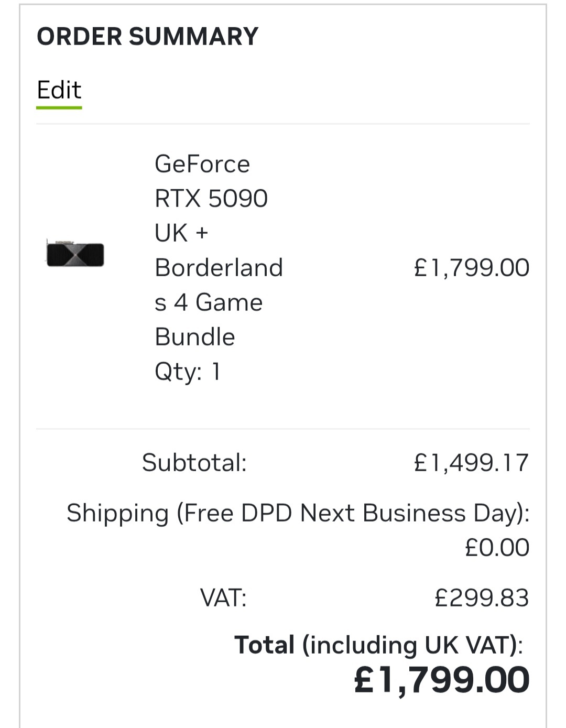Click the 'Total (including UK VAT)' label
Viewport: 566px width, 728px height.
(378, 645)
